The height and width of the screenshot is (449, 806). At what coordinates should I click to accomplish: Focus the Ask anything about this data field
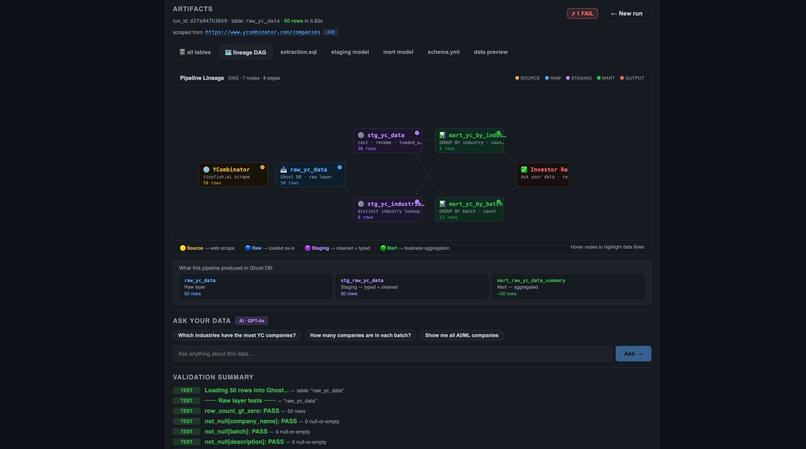tap(393, 354)
